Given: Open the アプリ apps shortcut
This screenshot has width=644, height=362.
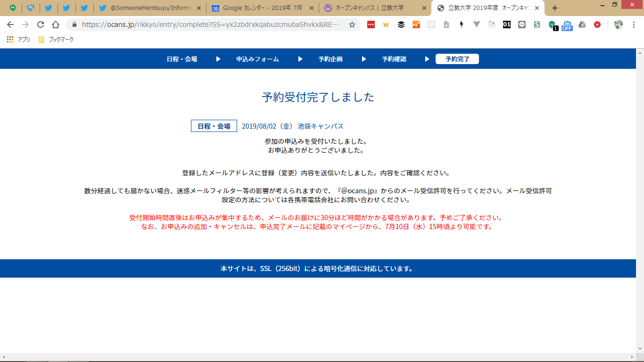Looking at the screenshot, I should click(19, 40).
